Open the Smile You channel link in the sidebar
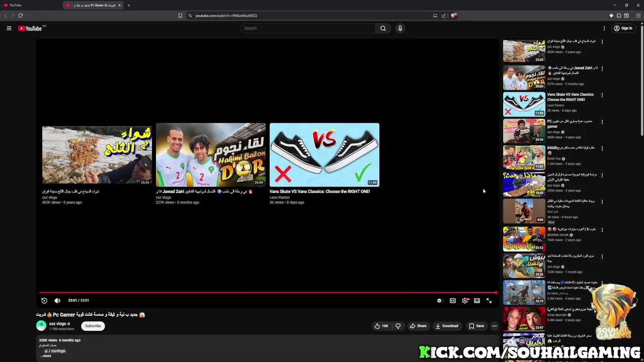 (554, 159)
